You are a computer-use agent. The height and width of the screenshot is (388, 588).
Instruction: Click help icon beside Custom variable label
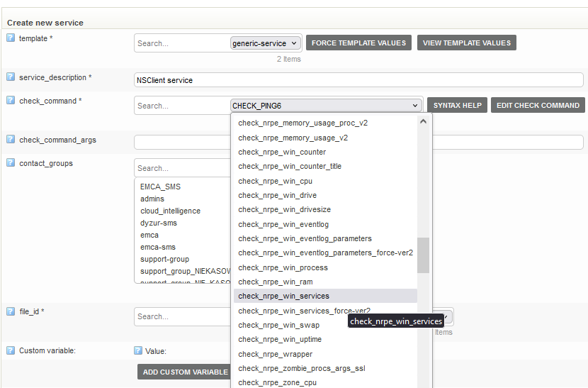(x=11, y=350)
